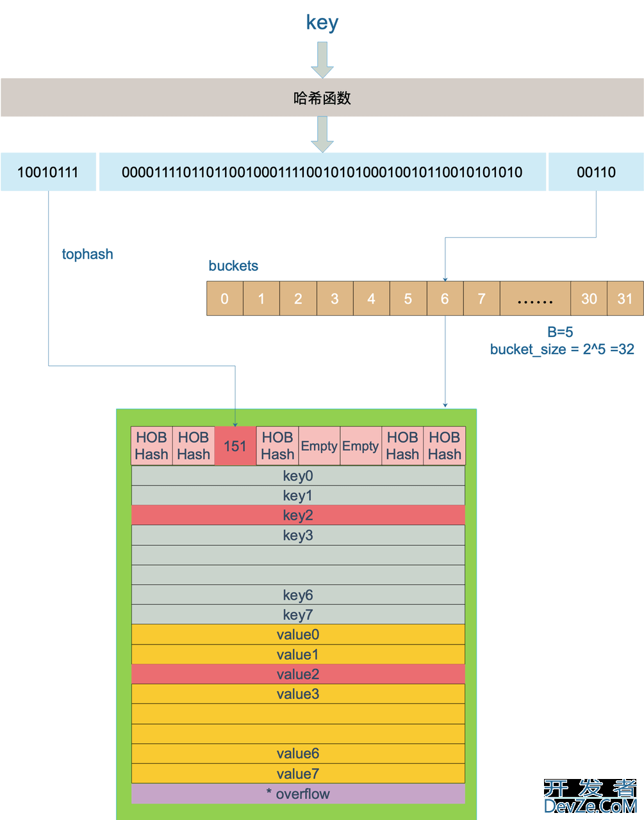644x820 pixels.
Task: Select the highlighted key2 row
Action: point(298,516)
